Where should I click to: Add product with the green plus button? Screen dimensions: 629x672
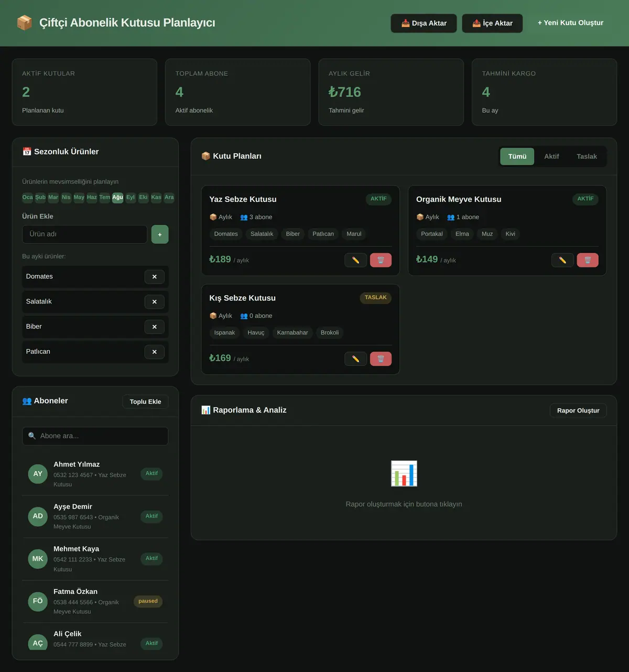[160, 234]
